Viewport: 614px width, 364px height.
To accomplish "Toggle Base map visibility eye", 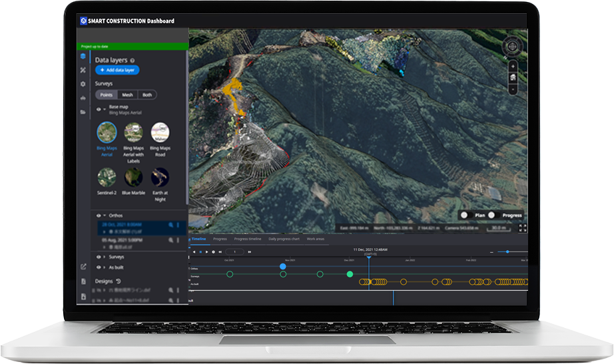I will [99, 109].
